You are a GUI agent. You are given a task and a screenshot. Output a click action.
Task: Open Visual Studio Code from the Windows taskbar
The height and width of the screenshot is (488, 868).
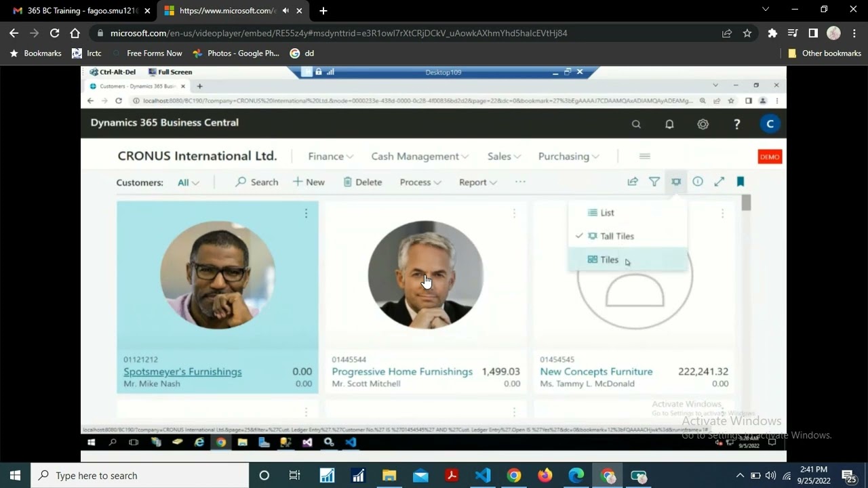tap(483, 476)
